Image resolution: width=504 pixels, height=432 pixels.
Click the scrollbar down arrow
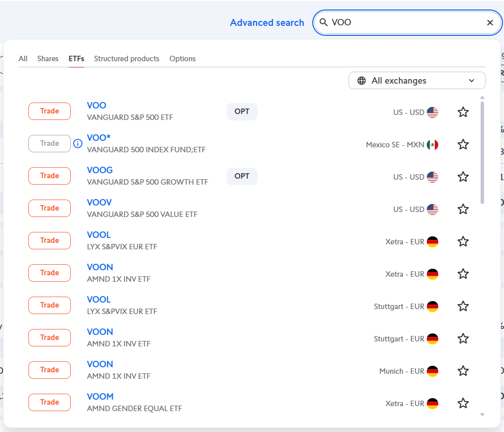482,415
